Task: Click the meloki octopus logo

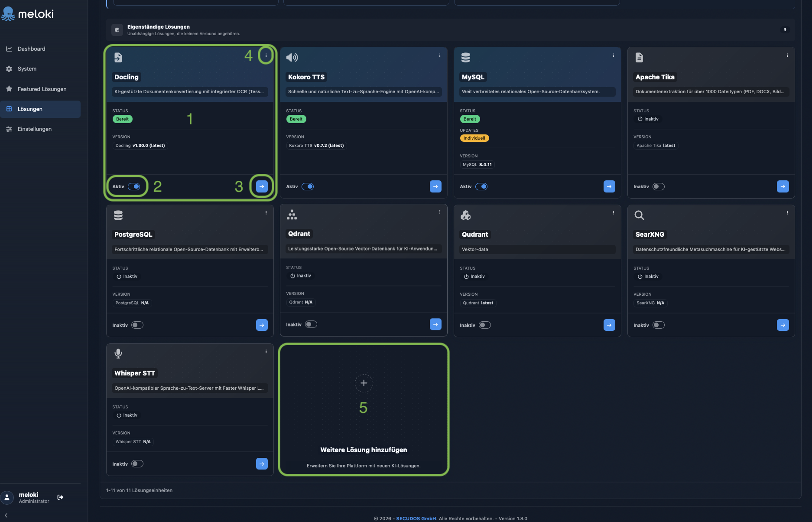Action: [x=8, y=14]
